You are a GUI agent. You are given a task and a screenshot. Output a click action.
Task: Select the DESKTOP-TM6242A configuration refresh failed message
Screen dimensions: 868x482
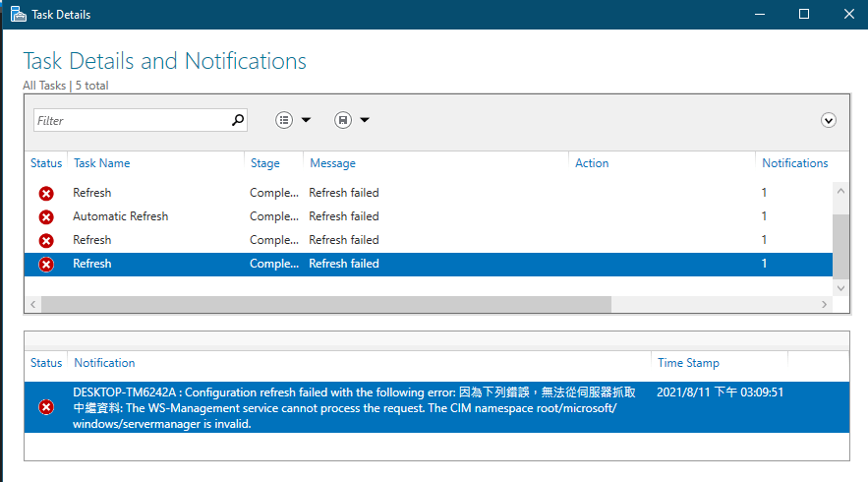tap(354, 408)
